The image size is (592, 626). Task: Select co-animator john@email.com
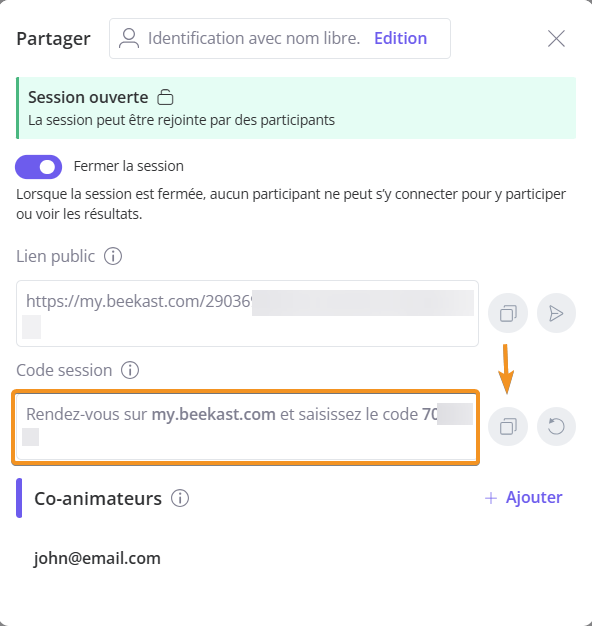click(x=97, y=558)
